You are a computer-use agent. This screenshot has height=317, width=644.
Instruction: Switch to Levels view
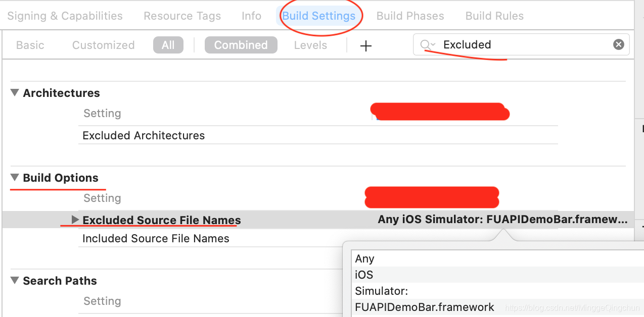[310, 45]
